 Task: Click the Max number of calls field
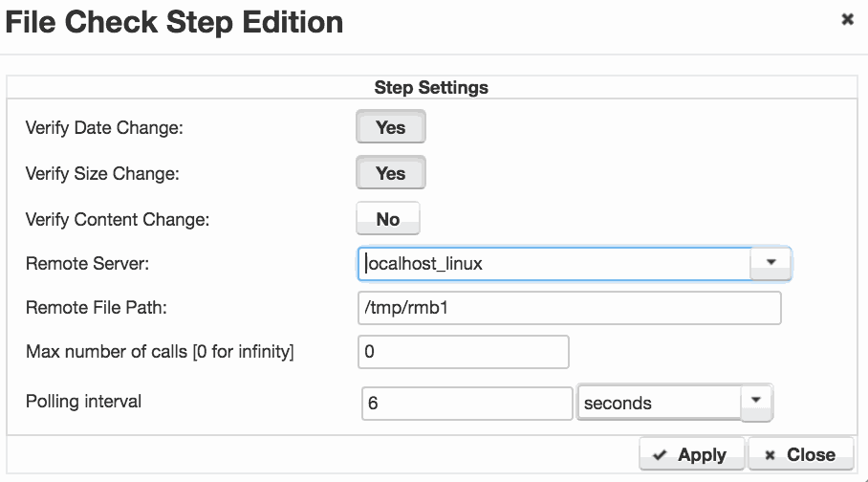pos(464,352)
